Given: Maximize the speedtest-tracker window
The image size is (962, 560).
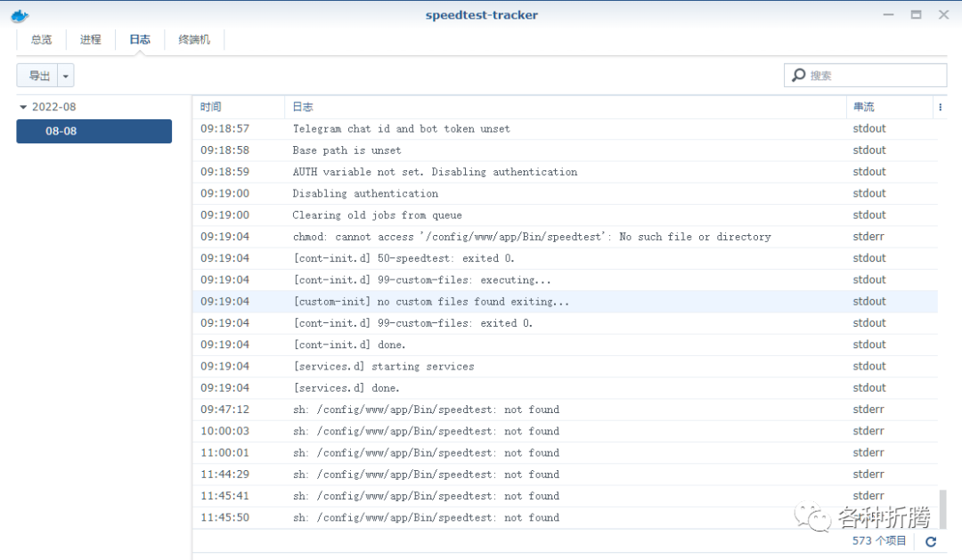Looking at the screenshot, I should tap(916, 15).
